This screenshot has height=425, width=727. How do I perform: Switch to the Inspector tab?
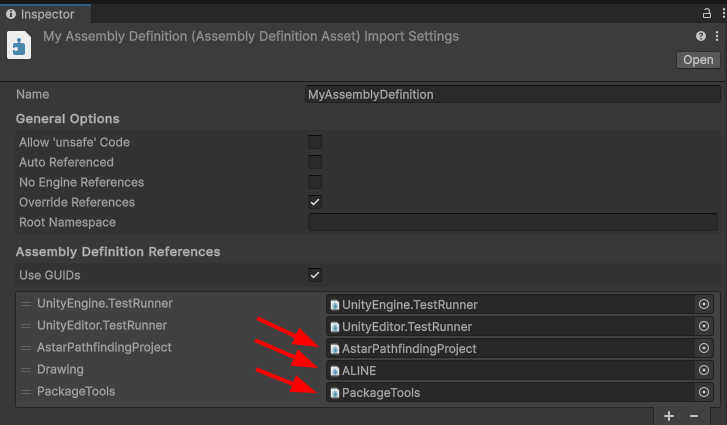[x=40, y=14]
